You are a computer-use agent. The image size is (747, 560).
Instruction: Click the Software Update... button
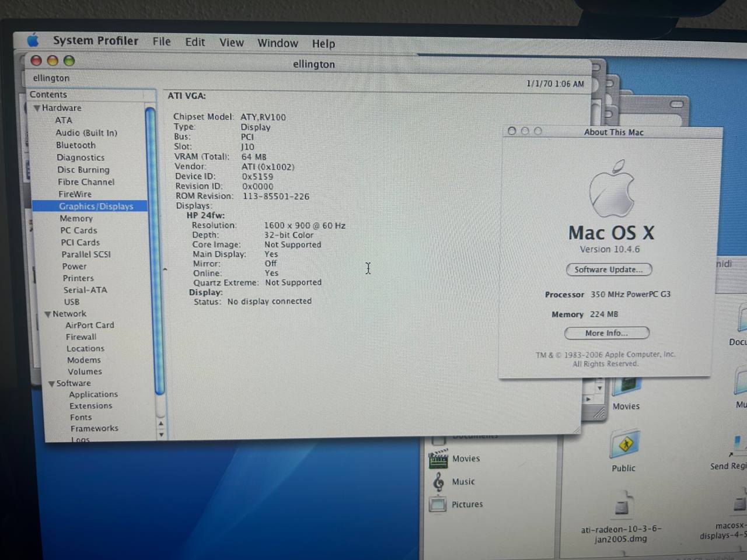609,269
